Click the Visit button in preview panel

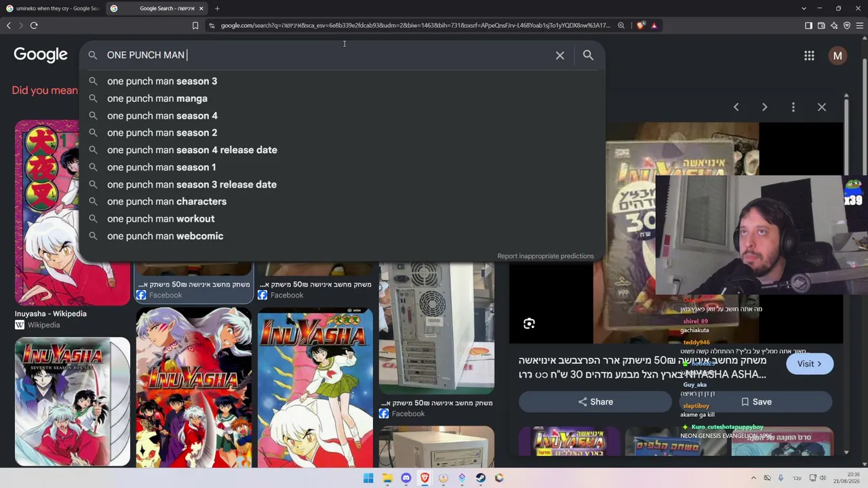[x=810, y=364]
